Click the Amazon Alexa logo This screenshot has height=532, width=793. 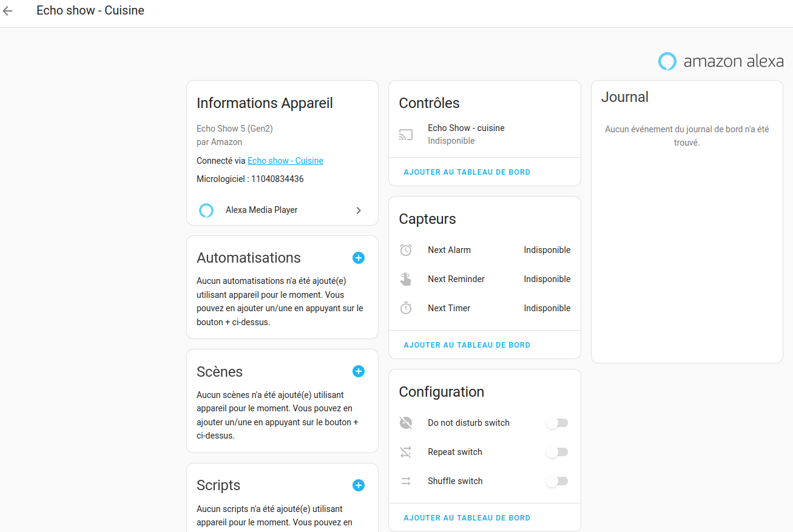pyautogui.click(x=721, y=61)
